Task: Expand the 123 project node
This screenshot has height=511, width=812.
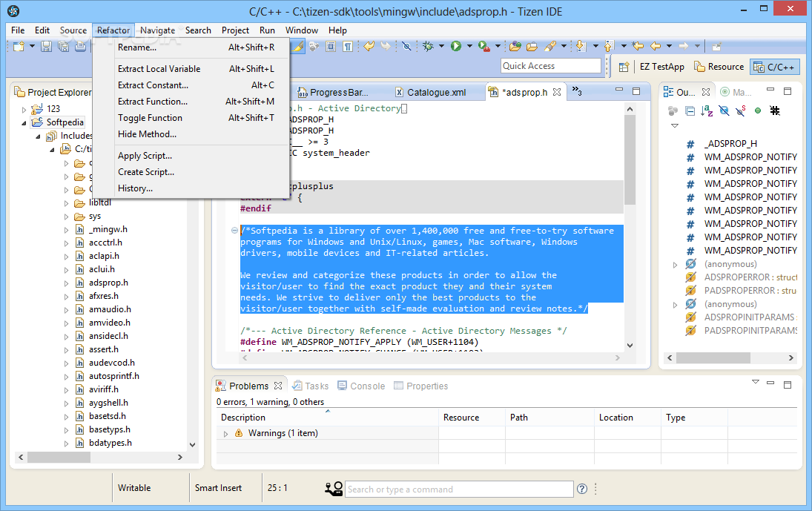Action: [24, 109]
